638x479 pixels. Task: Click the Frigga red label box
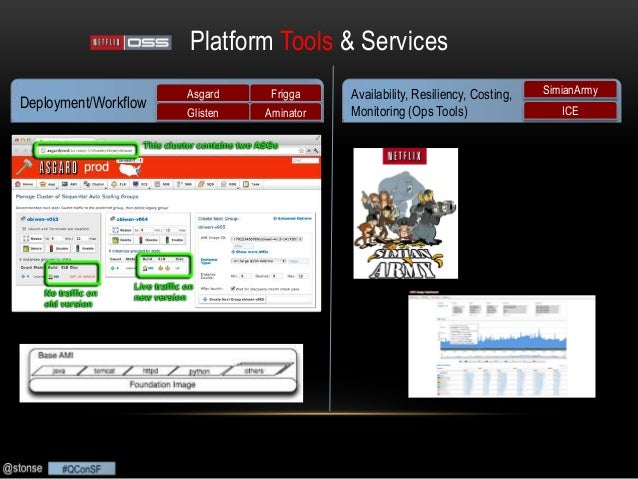[286, 94]
